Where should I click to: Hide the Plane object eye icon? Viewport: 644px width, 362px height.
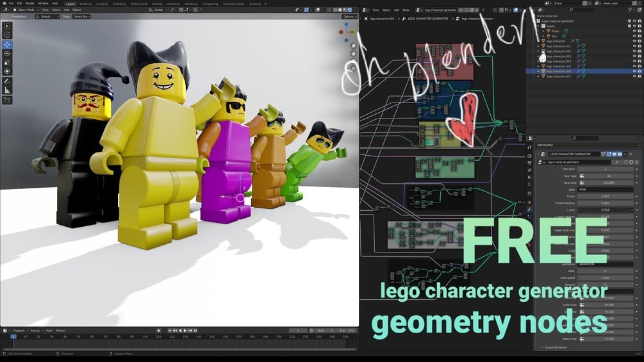634,31
